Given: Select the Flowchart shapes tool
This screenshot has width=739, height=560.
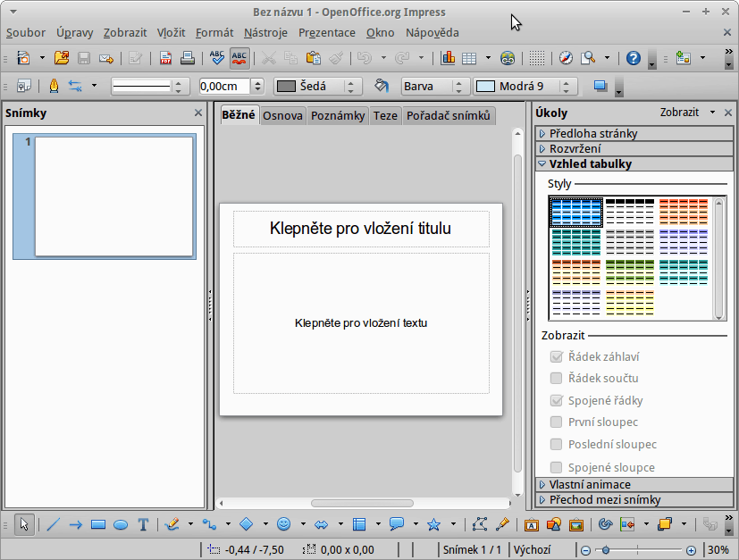Looking at the screenshot, I should [x=359, y=523].
